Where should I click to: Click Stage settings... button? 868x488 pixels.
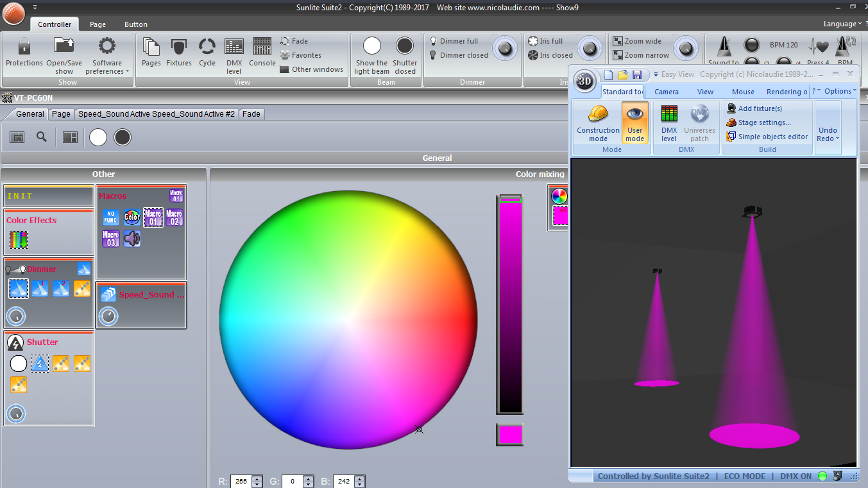[763, 122]
